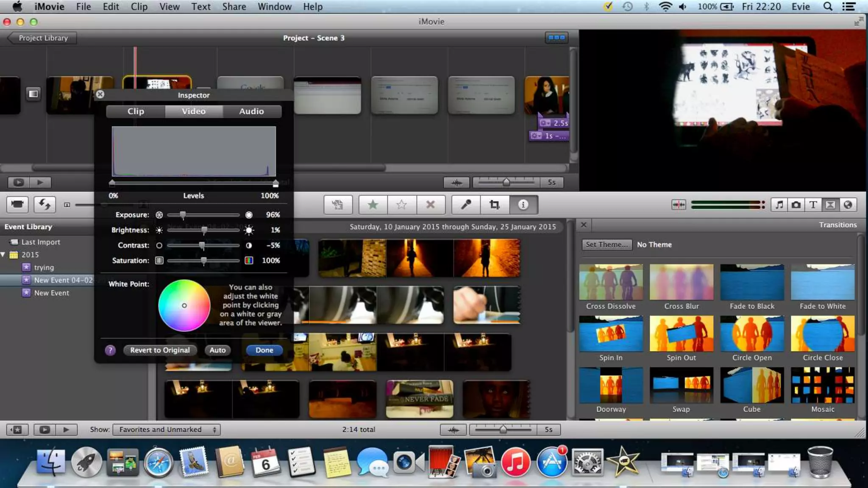Open Safari from the Dock
The image size is (868, 488).
(158, 463)
